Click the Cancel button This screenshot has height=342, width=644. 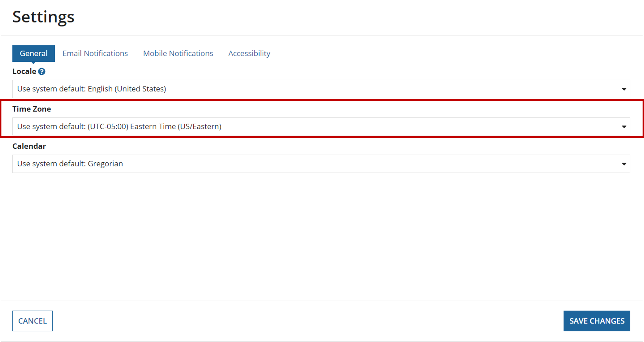33,321
